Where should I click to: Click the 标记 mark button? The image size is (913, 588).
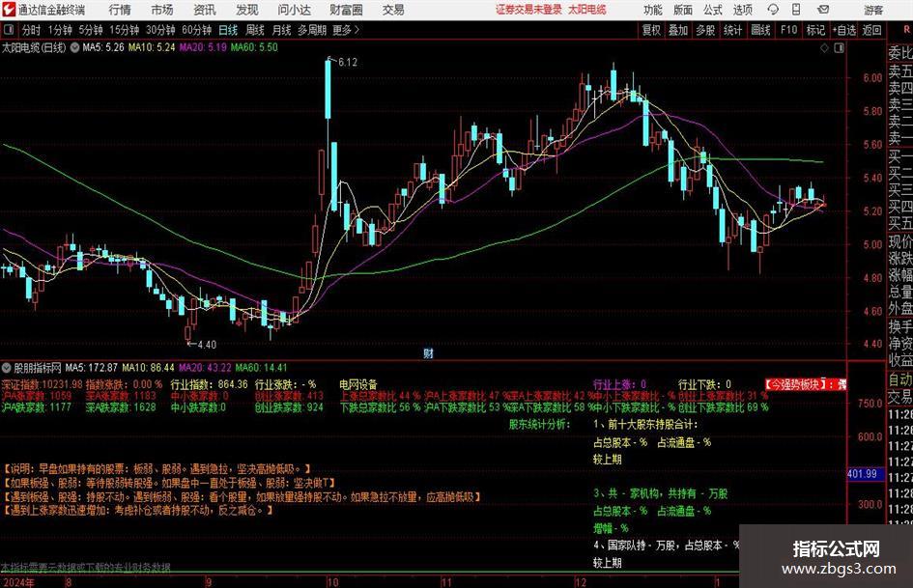(x=815, y=30)
